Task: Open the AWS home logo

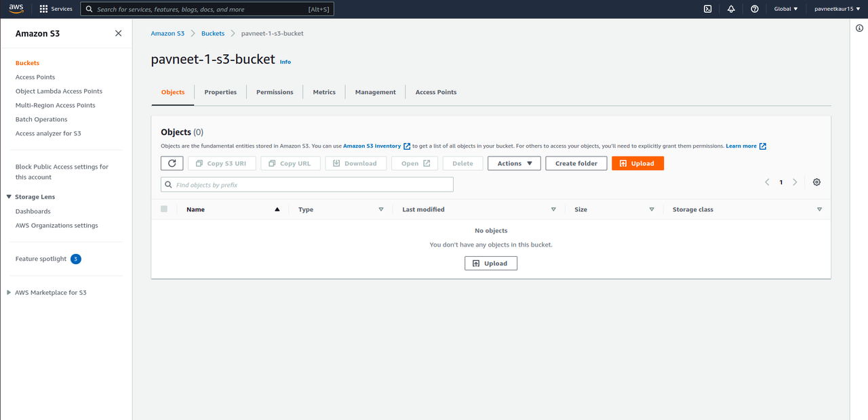Action: tap(16, 8)
